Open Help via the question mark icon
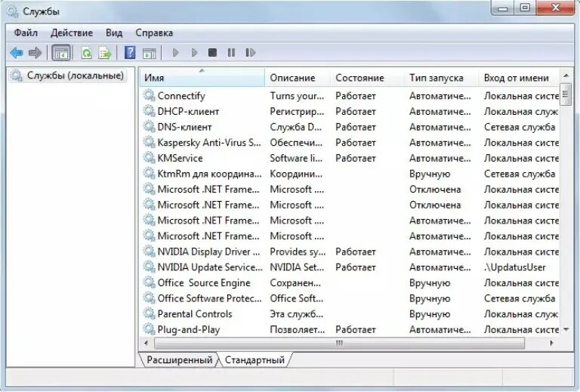The height and width of the screenshot is (392, 580). coord(130,53)
